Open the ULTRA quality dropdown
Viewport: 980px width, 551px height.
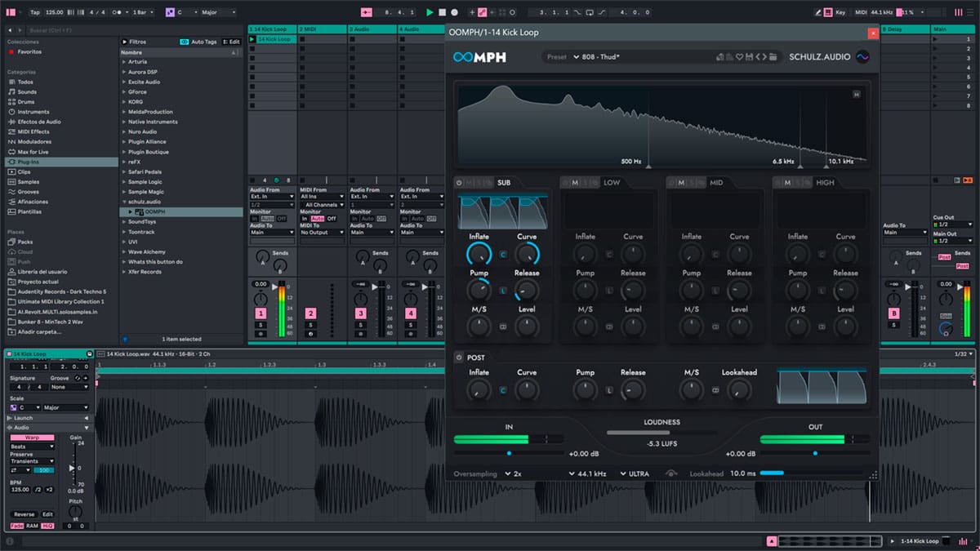635,473
